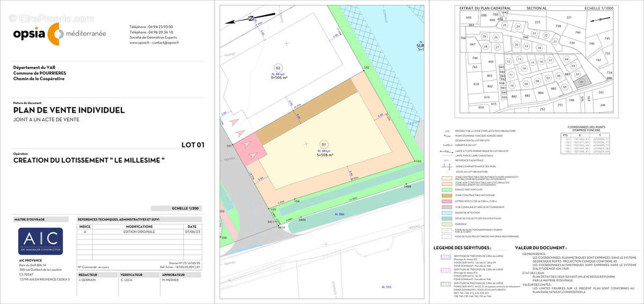The width and height of the screenshot is (644, 304).
Task: Click the AIC blue company logo
Action: pos(40,241)
